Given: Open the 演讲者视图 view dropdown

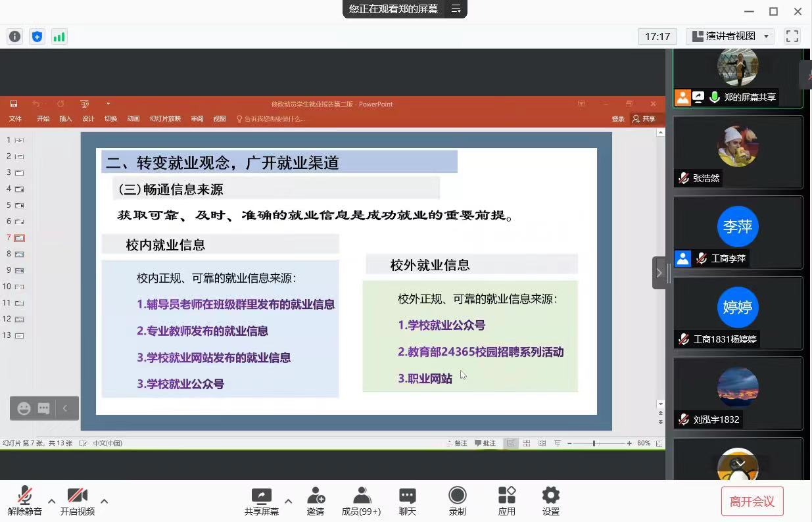Looking at the screenshot, I should (x=730, y=37).
